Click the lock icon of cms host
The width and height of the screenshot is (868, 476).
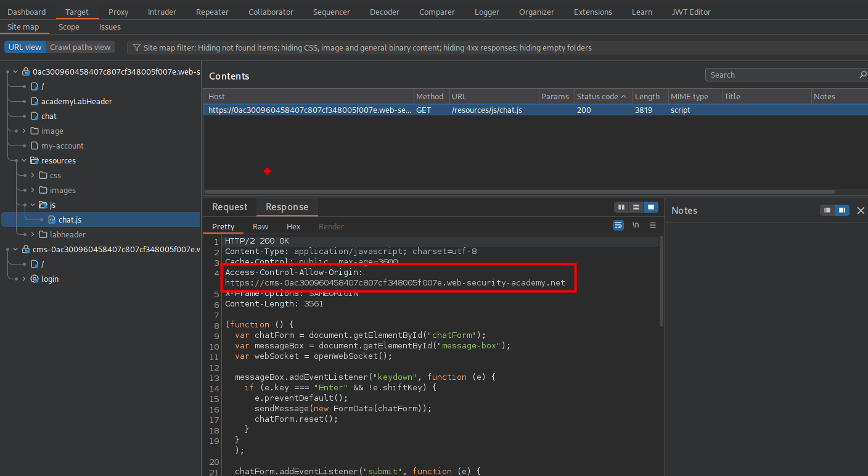pyautogui.click(x=26, y=249)
